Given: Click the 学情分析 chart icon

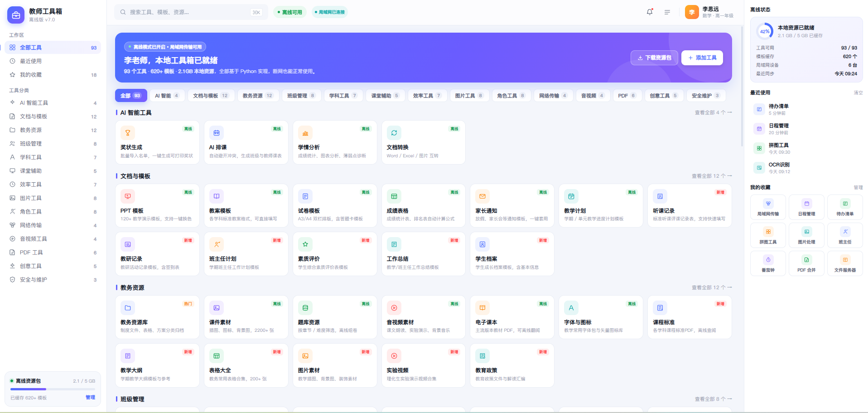Looking at the screenshot, I should [x=305, y=133].
